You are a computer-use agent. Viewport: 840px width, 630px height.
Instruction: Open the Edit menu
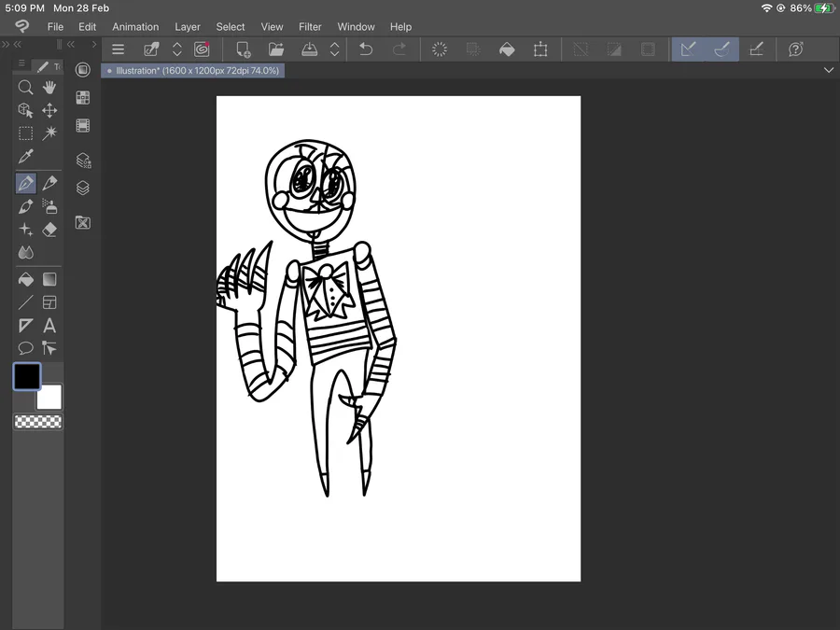(88, 27)
